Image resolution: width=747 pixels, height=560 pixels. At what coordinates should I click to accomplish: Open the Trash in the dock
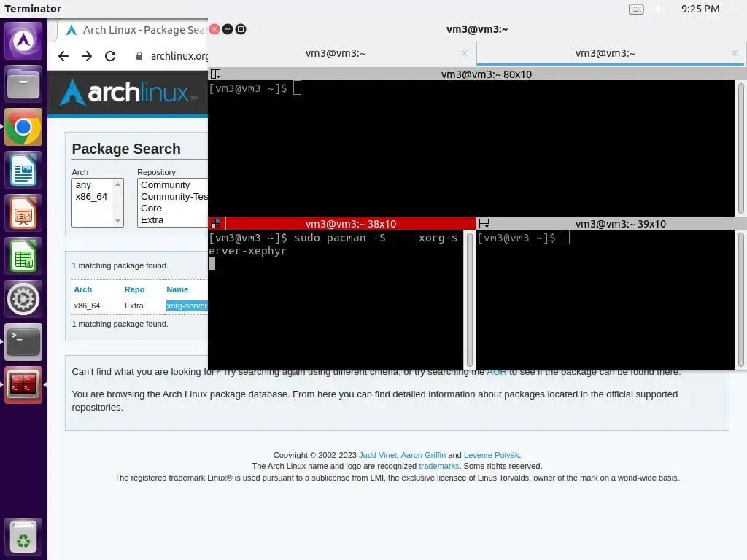point(23,536)
